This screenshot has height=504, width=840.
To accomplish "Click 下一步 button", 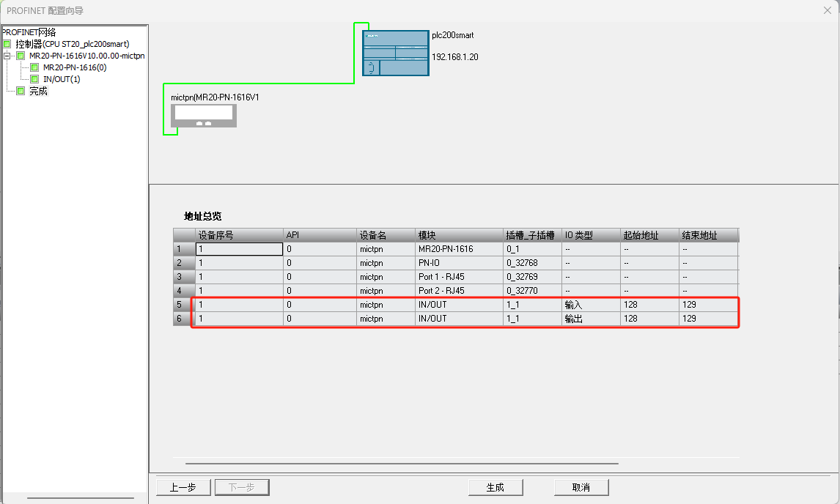I will pyautogui.click(x=242, y=487).
